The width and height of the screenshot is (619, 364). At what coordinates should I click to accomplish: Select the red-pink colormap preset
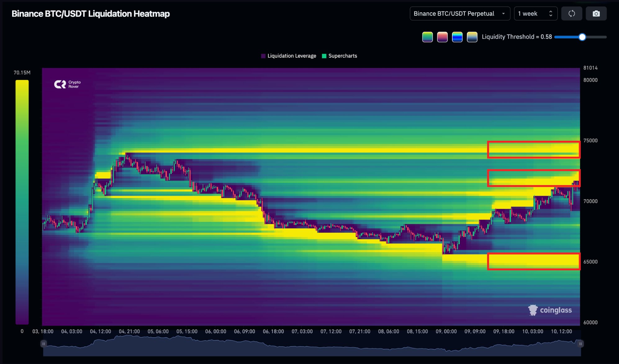pyautogui.click(x=442, y=37)
